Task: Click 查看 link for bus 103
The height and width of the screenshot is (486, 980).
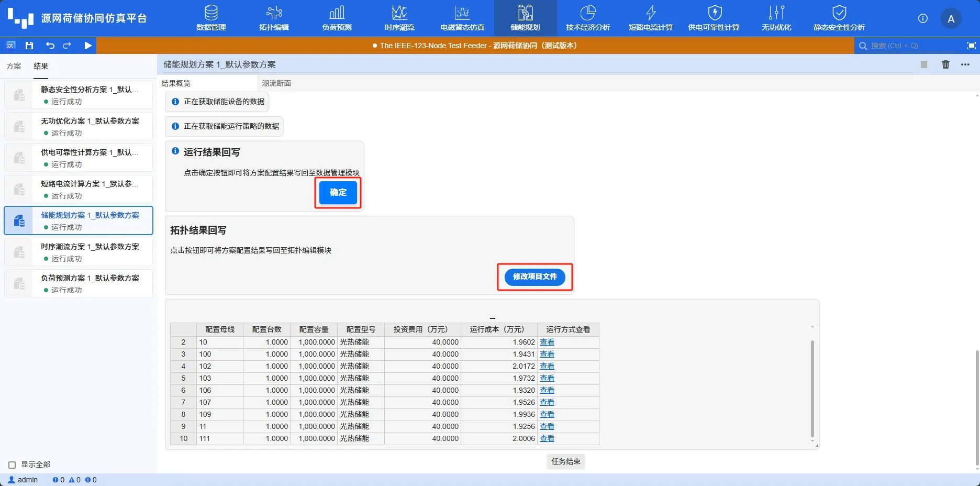Action: (547, 378)
